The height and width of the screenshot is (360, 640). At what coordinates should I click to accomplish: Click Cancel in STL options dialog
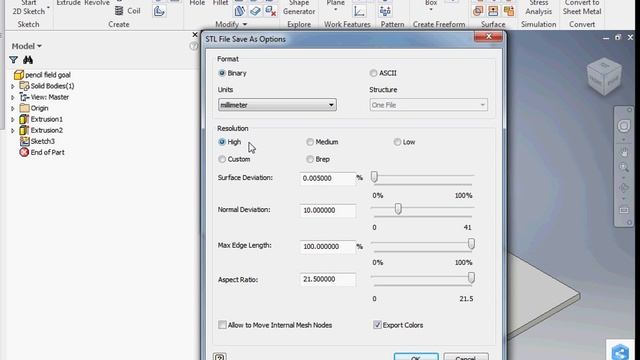pyautogui.click(x=466, y=357)
